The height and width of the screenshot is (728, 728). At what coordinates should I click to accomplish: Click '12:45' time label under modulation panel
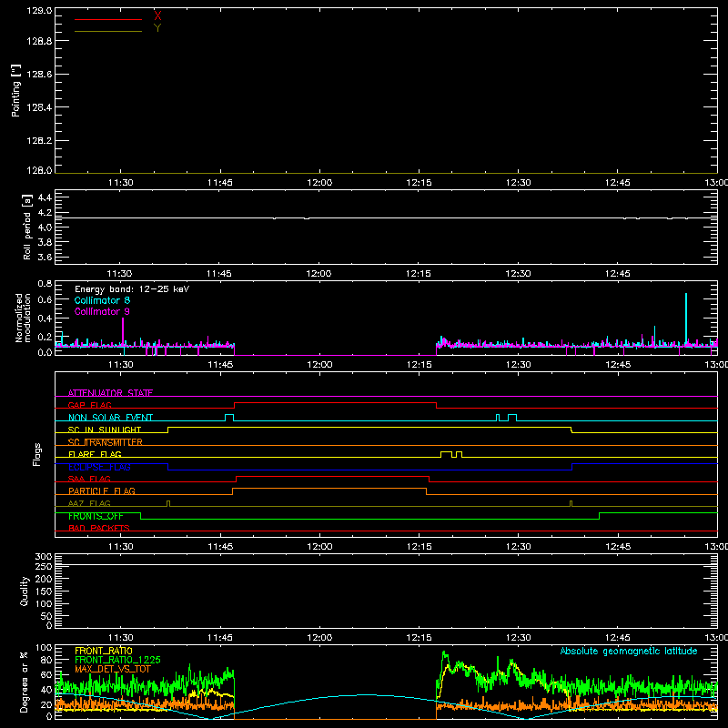618,365
